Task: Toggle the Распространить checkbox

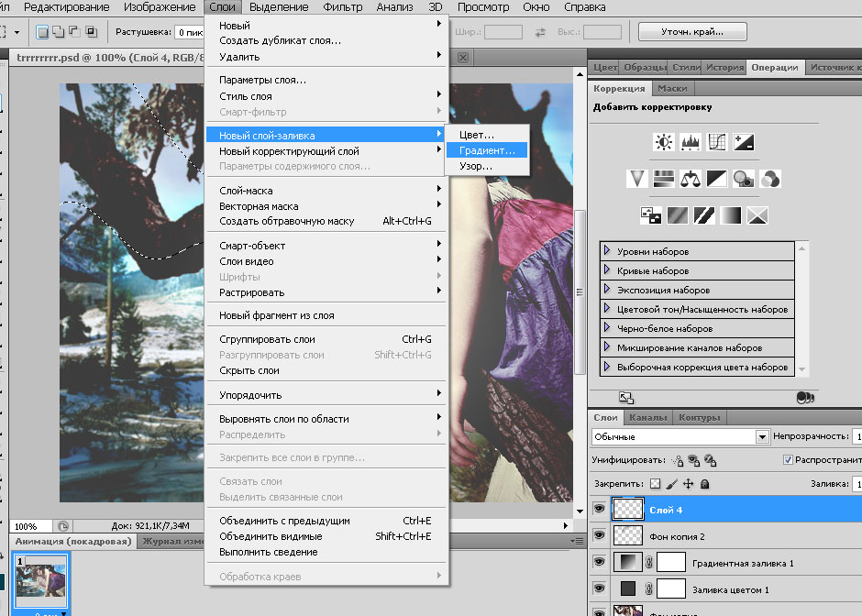Action: coord(788,459)
